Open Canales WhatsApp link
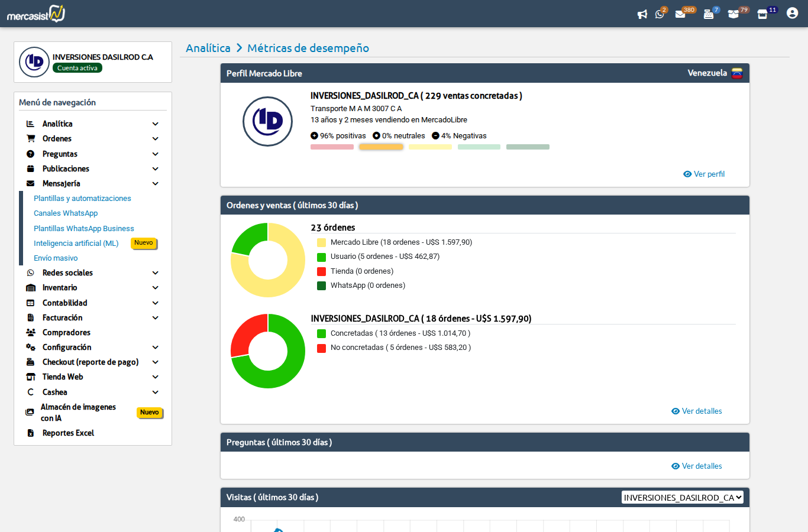The image size is (808, 532). click(x=66, y=213)
